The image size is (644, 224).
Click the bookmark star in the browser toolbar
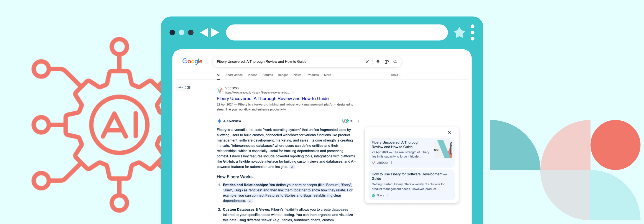459,32
